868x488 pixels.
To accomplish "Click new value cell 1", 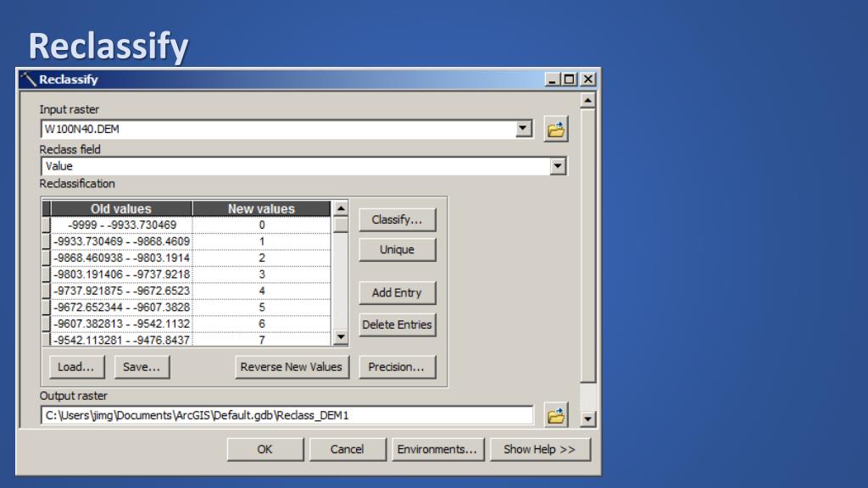I will pyautogui.click(x=262, y=241).
